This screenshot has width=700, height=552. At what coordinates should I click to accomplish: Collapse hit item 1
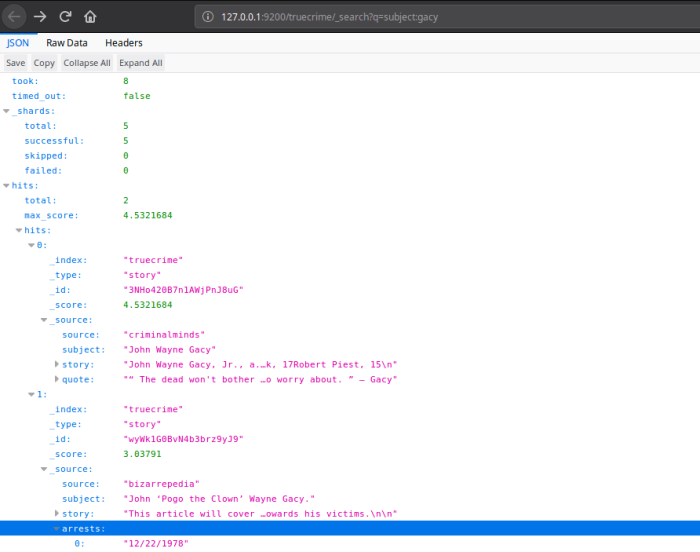(31, 394)
